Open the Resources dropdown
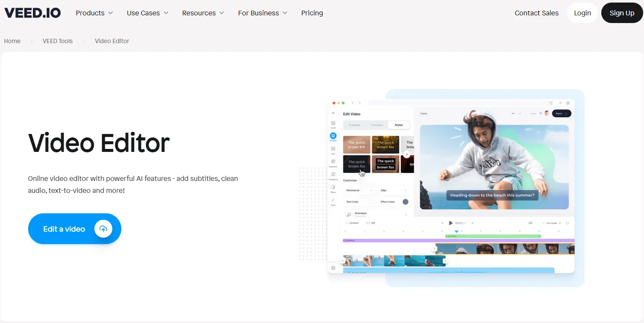 203,13
